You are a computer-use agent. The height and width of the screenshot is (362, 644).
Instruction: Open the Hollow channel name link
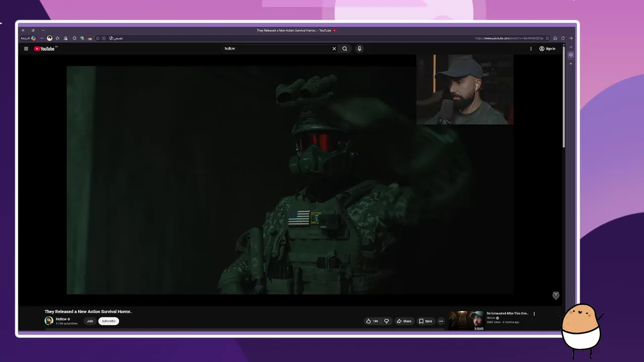tap(61, 319)
